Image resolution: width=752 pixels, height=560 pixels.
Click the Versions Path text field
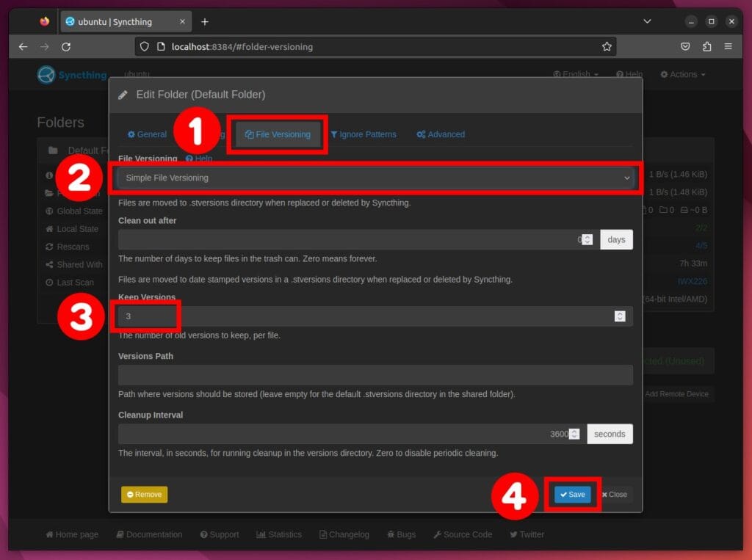point(375,375)
